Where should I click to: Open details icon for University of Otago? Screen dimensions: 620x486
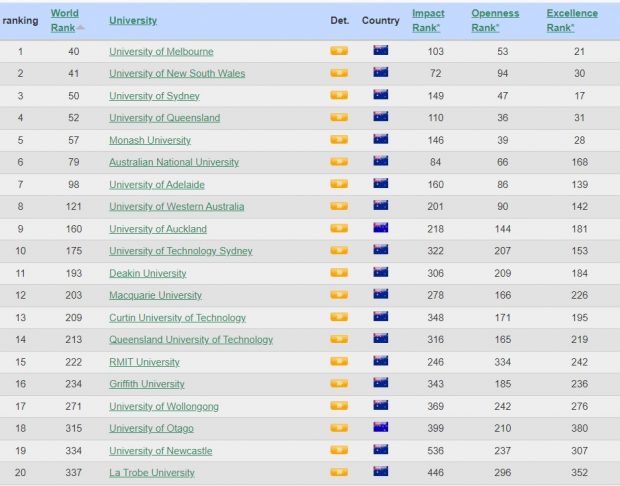coord(339,428)
